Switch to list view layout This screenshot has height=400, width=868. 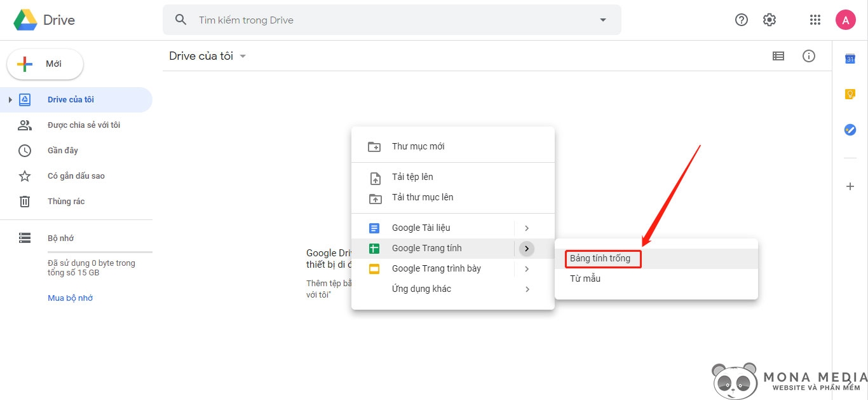point(778,56)
